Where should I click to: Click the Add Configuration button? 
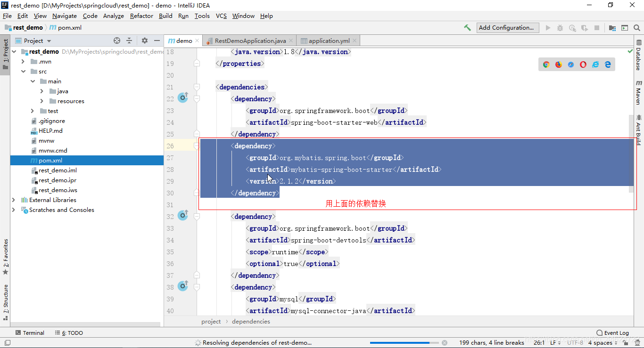pos(508,27)
